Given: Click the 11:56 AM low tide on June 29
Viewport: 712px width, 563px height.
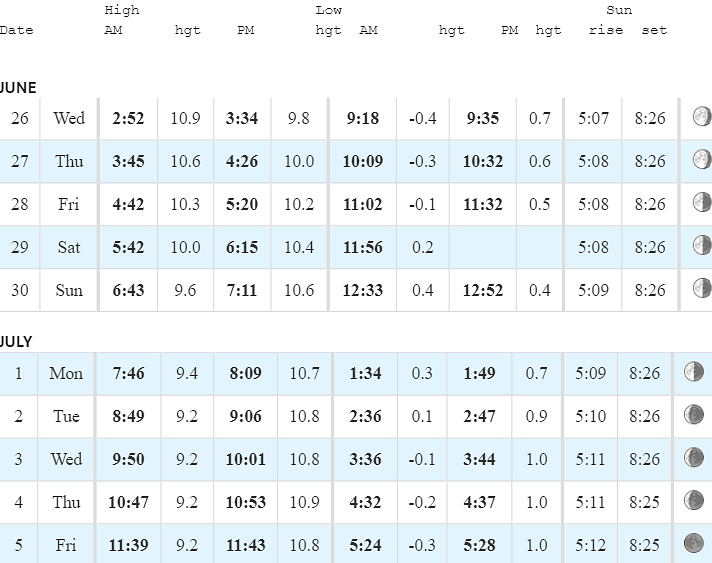Looking at the screenshot, I should (363, 247).
